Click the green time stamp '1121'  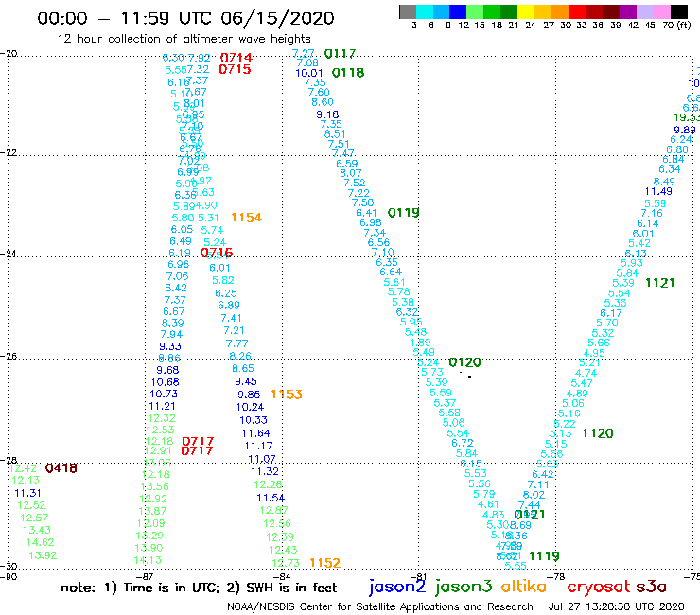tap(660, 283)
